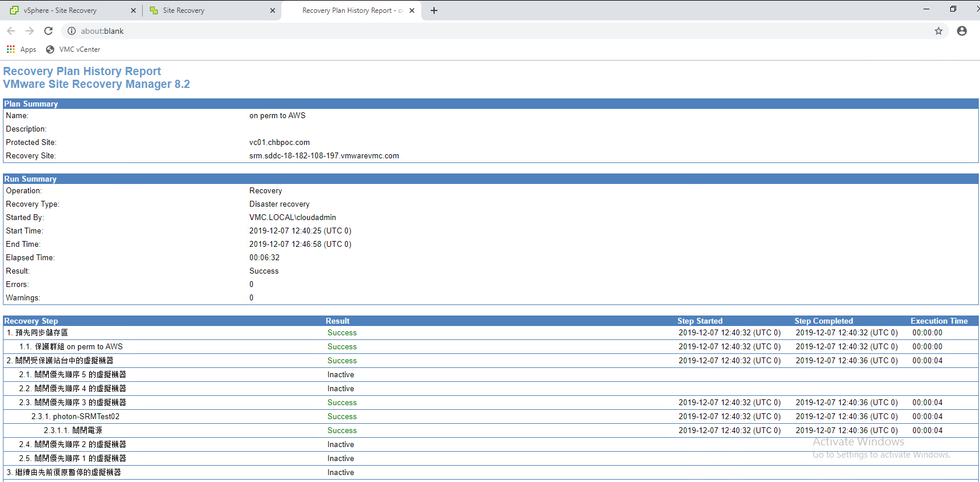Click the Recovery Plan History Report heading
980x482 pixels.
pos(82,71)
